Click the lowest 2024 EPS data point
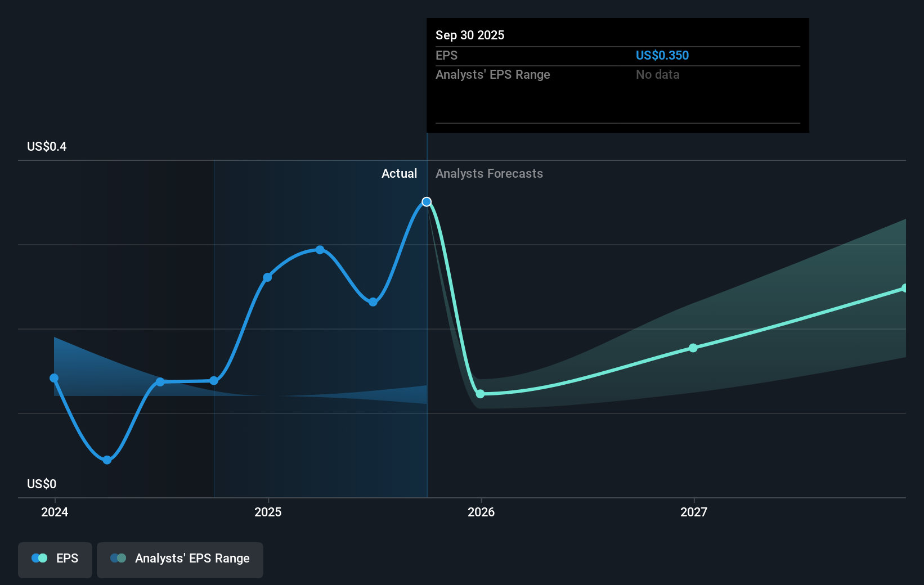This screenshot has width=924, height=585. tap(106, 460)
